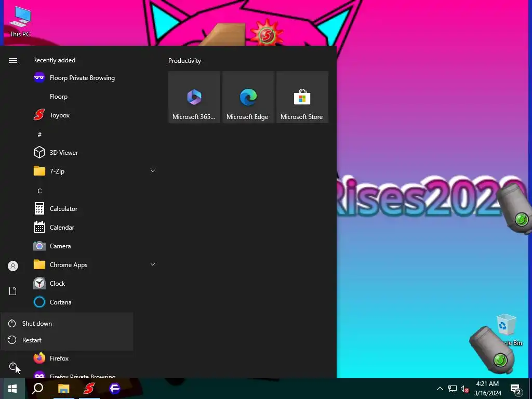
Task: Select This PC desktop icon
Action: tap(20, 22)
